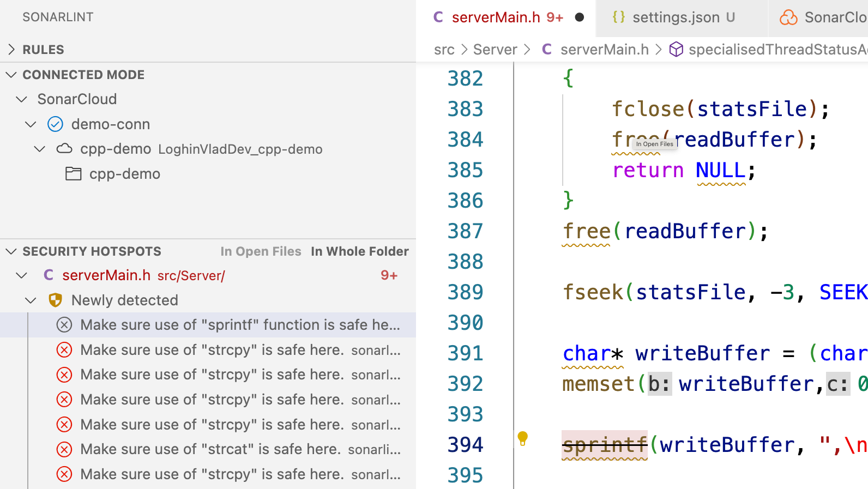Click line number 382 in the gutter
The height and width of the screenshot is (489, 868).
pyautogui.click(x=465, y=79)
